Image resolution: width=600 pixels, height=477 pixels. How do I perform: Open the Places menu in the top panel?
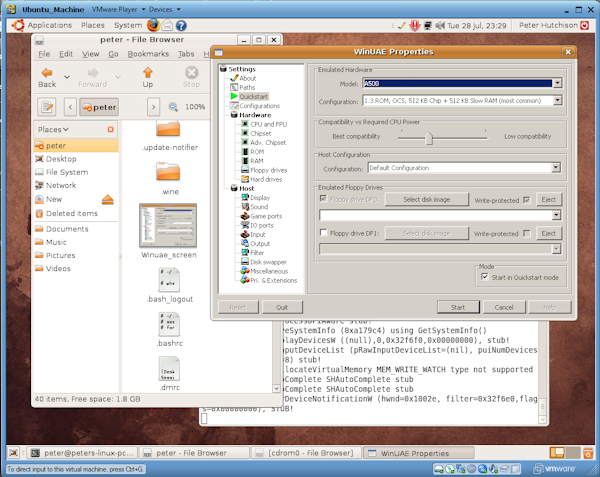(x=93, y=25)
